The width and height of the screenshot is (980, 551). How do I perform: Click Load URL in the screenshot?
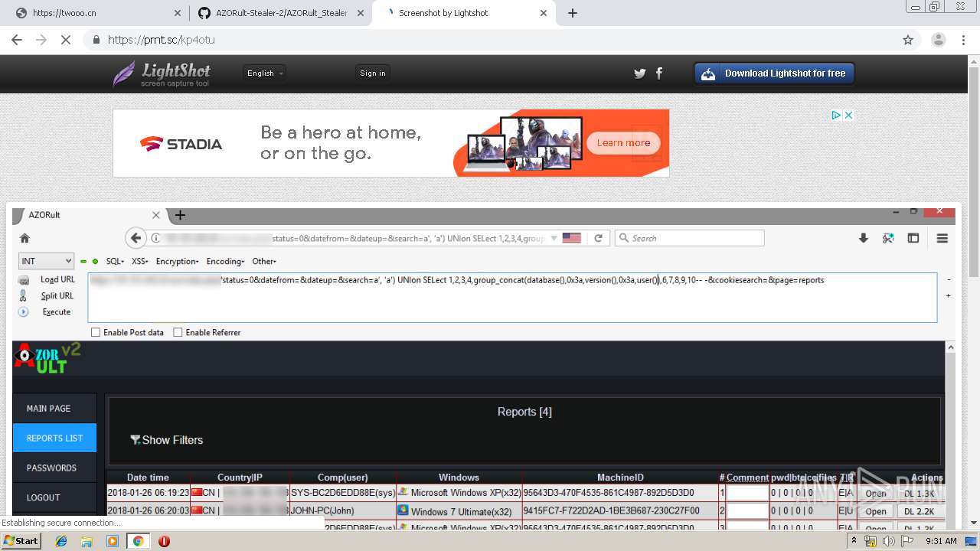click(x=57, y=279)
